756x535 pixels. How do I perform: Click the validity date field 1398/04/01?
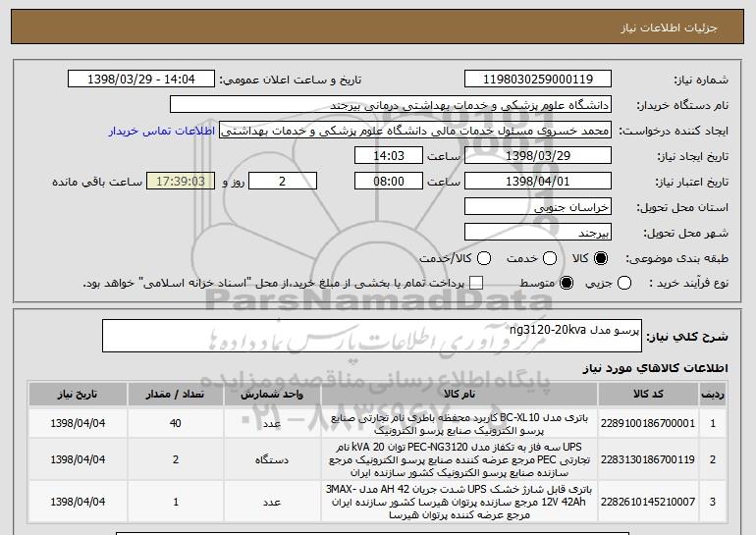click(538, 182)
